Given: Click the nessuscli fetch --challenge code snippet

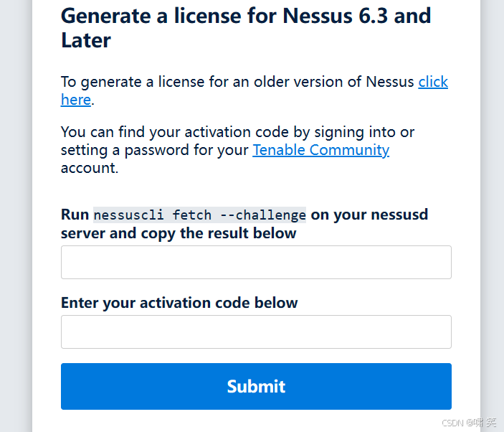Looking at the screenshot, I should click(x=199, y=215).
